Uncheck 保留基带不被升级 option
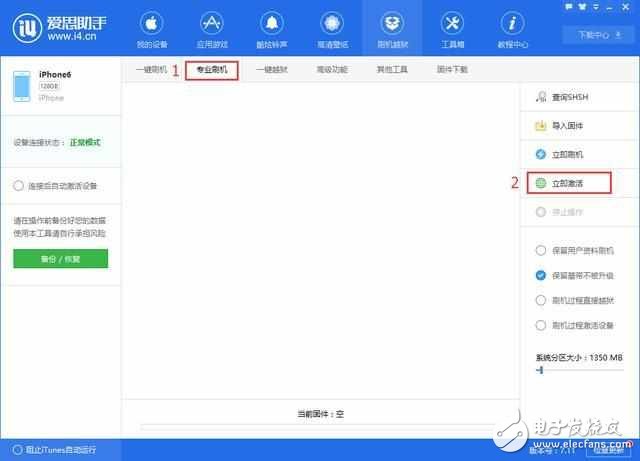The width and height of the screenshot is (640, 461). (x=540, y=275)
